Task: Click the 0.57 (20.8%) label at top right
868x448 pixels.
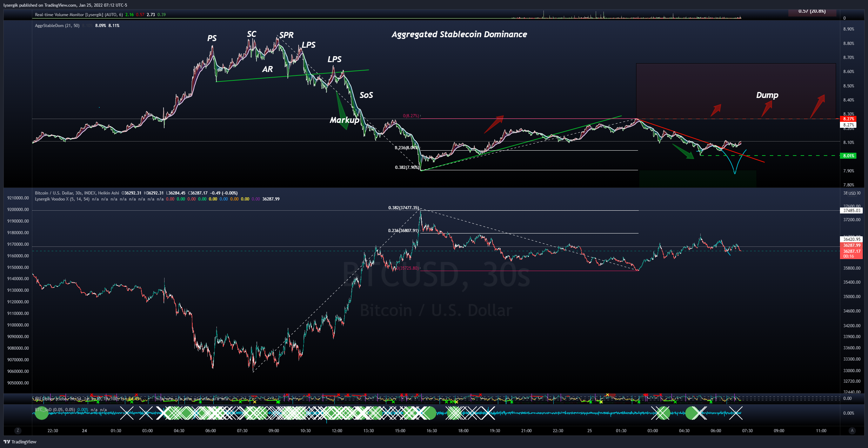Action: point(812,11)
